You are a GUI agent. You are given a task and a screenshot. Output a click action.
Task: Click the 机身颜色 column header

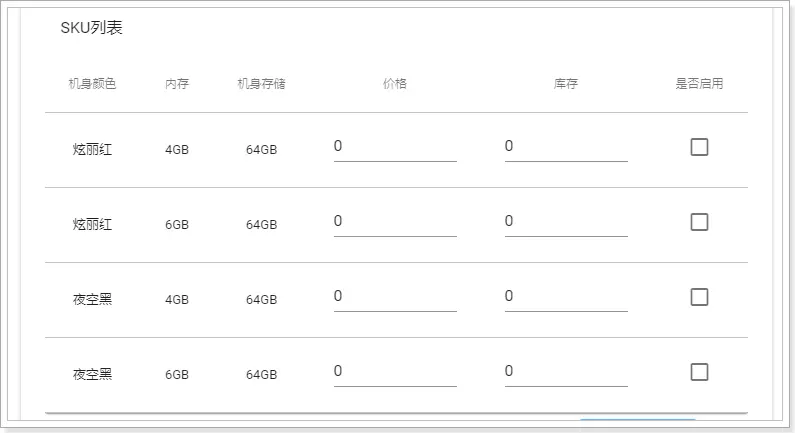coord(92,84)
